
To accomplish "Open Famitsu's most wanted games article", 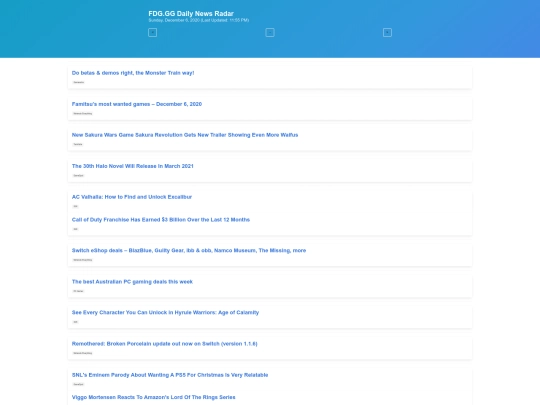I will 137,104.
